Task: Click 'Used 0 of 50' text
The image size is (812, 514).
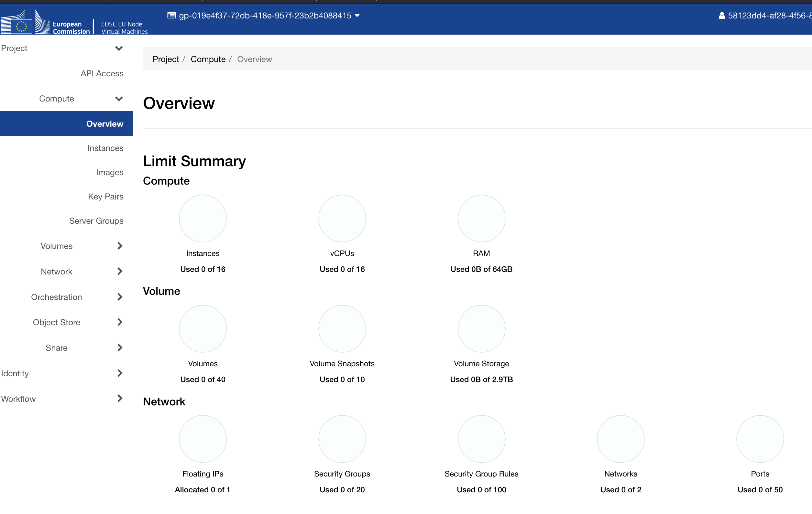Action: click(x=760, y=489)
